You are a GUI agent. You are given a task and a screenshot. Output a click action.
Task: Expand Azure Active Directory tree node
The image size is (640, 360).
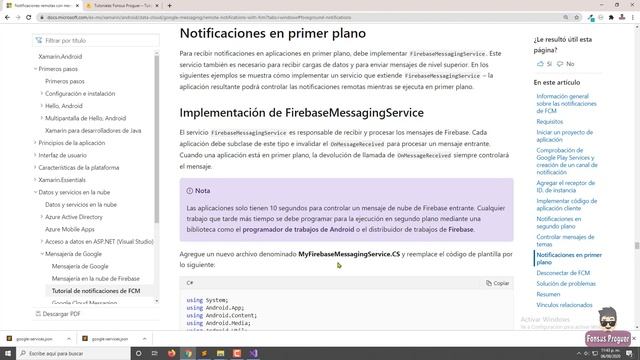tap(42, 217)
